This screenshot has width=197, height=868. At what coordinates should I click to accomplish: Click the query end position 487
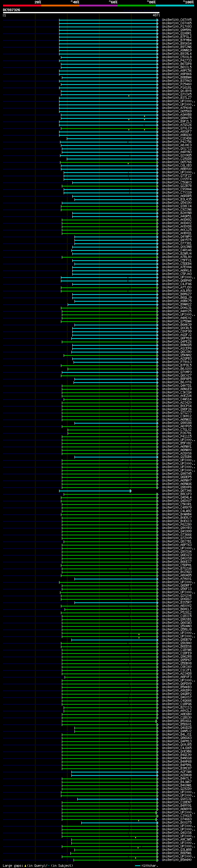tap(155, 15)
